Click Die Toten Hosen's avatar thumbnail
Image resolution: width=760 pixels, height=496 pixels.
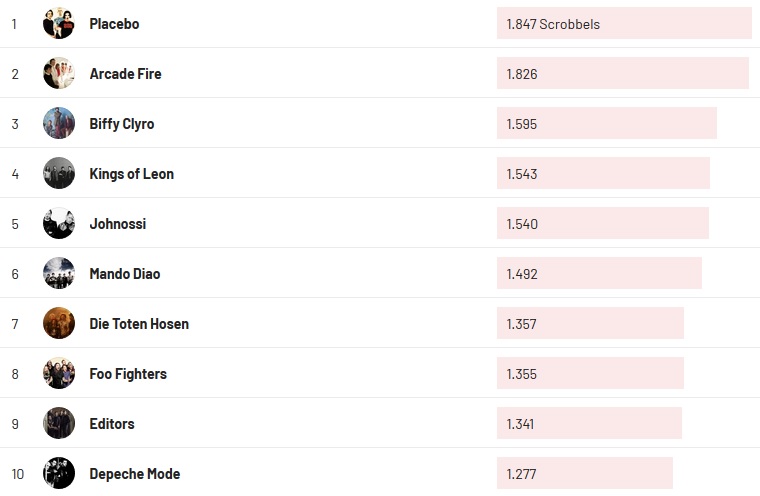59,323
